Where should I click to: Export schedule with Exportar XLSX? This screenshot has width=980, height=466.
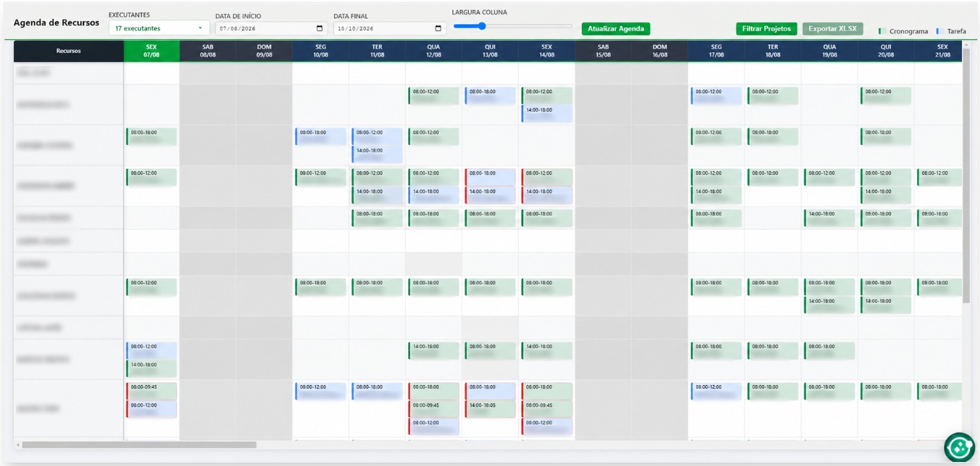point(832,29)
